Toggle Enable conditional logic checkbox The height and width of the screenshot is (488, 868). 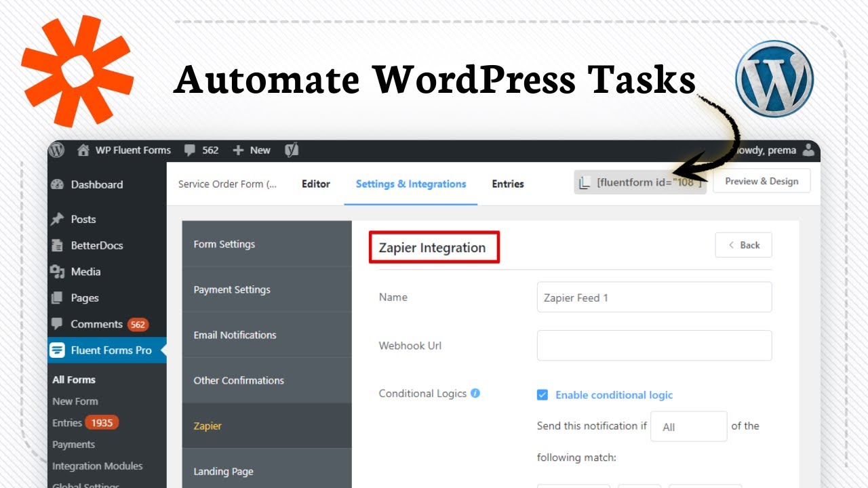pos(542,394)
